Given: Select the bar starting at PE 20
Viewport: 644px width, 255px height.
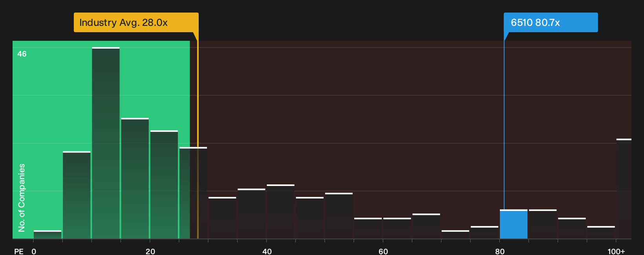Looking at the screenshot, I should click(x=164, y=184).
